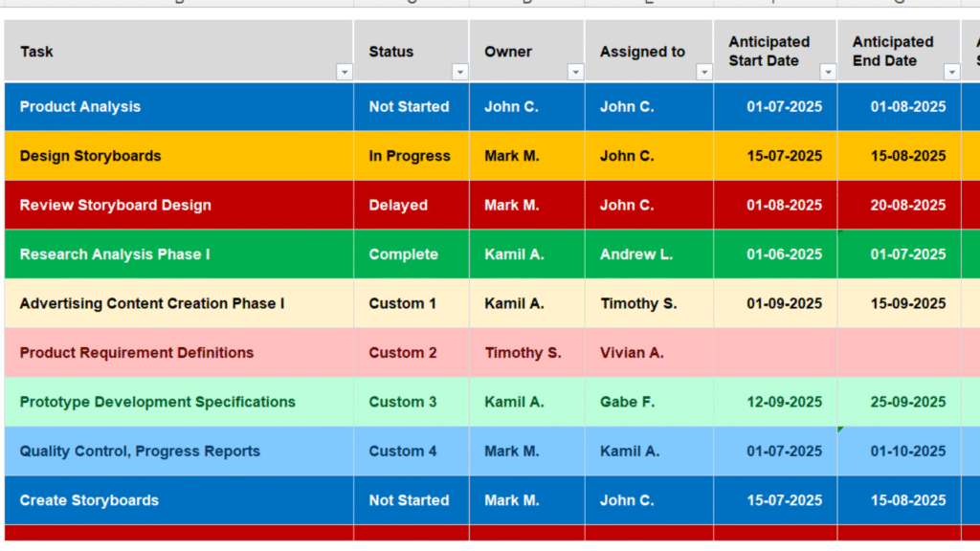Click the Custom 1 status cell
The height and width of the screenshot is (551, 980).
pyautogui.click(x=410, y=303)
